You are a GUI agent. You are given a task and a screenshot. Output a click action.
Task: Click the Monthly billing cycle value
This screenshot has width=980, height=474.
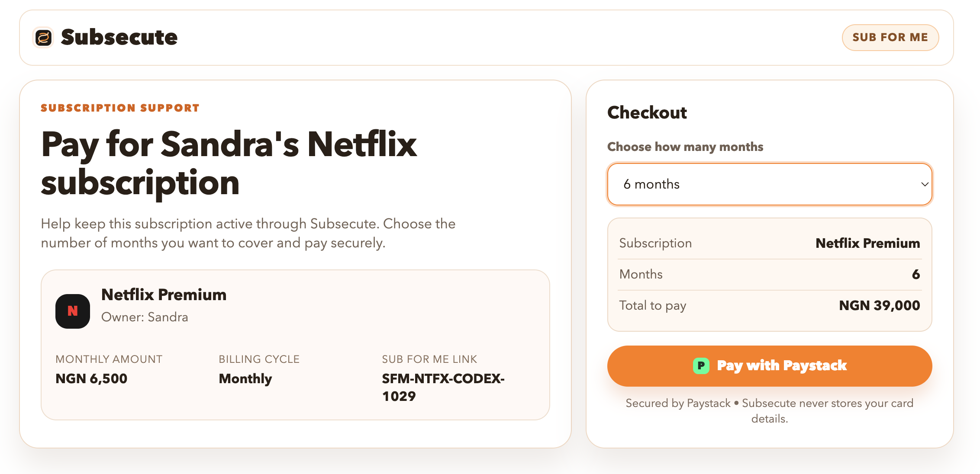245,378
